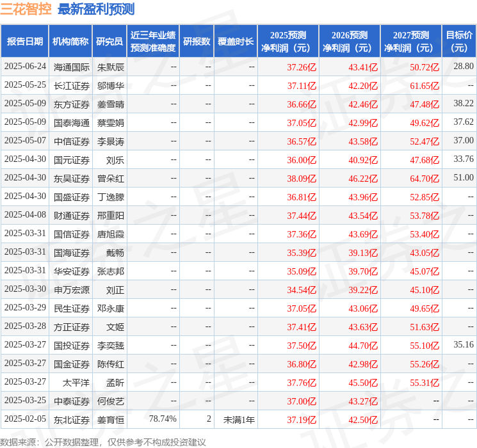Click target price 51.00
Screen dimensions: 477x448
coord(464,178)
